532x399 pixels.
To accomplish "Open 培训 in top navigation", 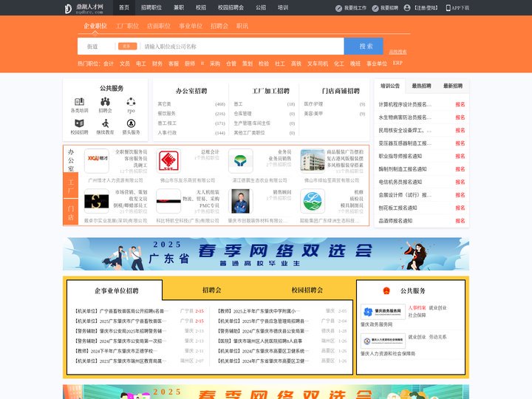I will tap(282, 7).
